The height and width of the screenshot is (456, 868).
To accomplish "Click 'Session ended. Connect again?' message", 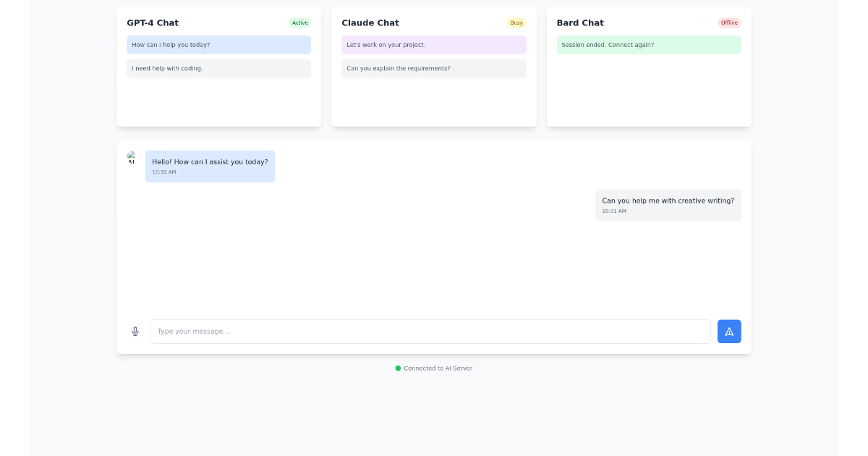I will pyautogui.click(x=648, y=45).
